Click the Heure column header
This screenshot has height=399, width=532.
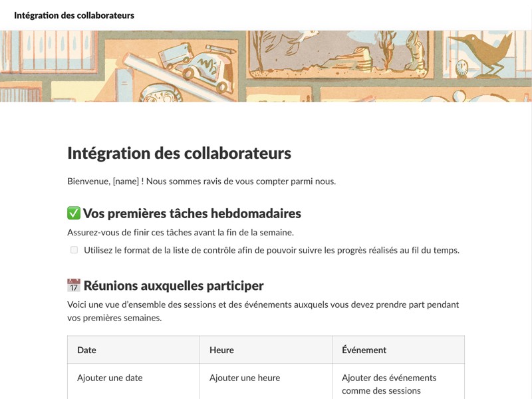pyautogui.click(x=221, y=350)
